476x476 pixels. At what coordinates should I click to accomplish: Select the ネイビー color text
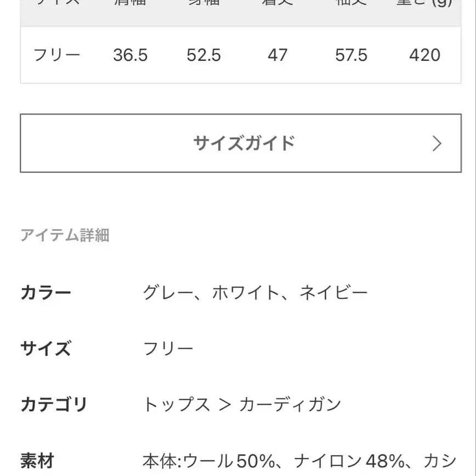(x=333, y=292)
